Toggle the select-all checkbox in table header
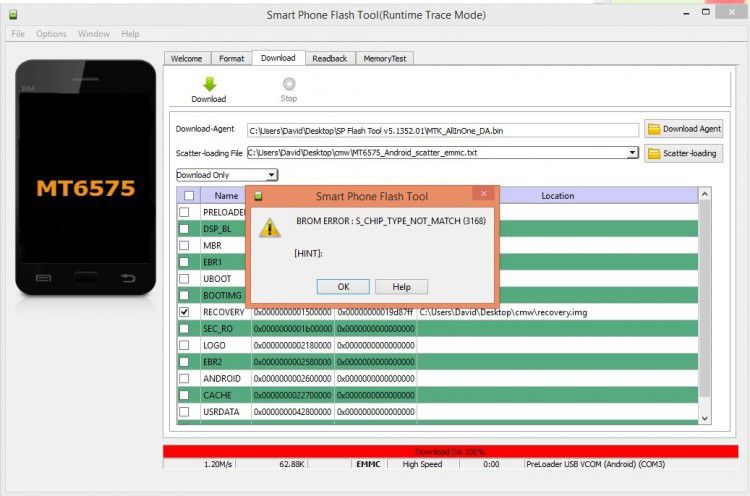Screen dimensions: 750x496 coord(189,196)
